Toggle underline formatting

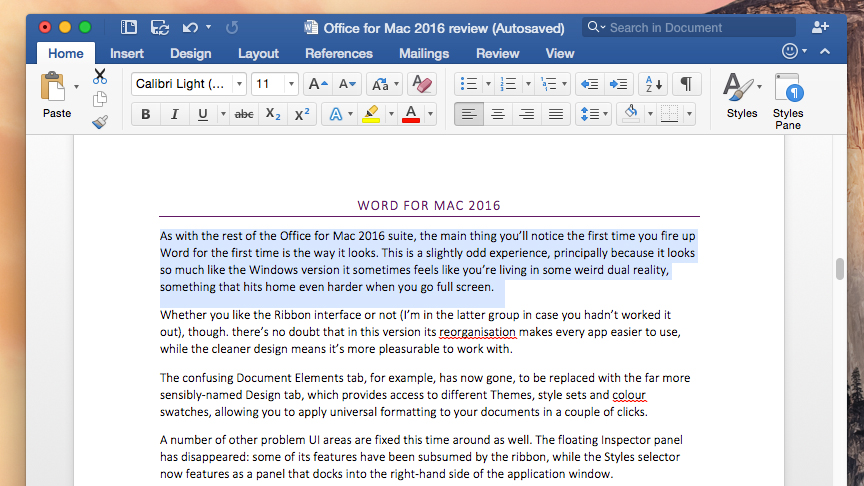coord(203,114)
